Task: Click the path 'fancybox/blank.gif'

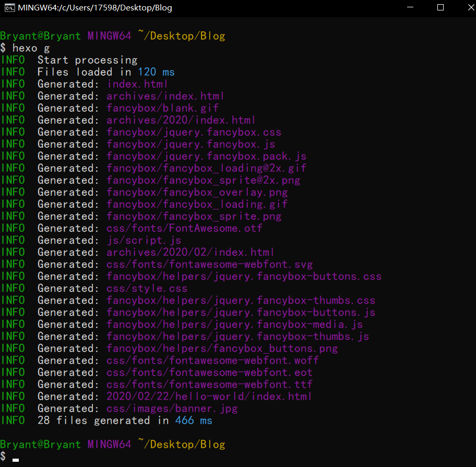Action: click(x=162, y=108)
